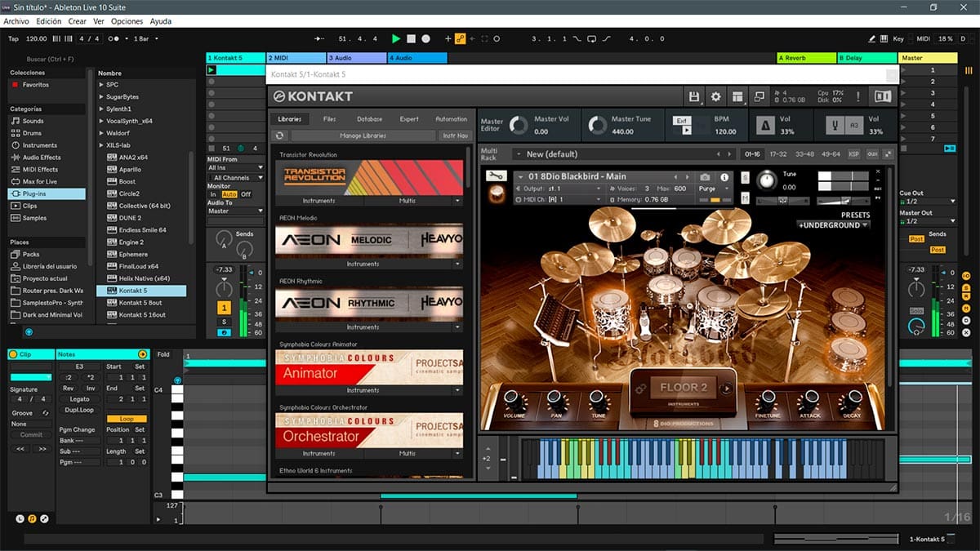Click the Master Editor knob icon

point(519,125)
